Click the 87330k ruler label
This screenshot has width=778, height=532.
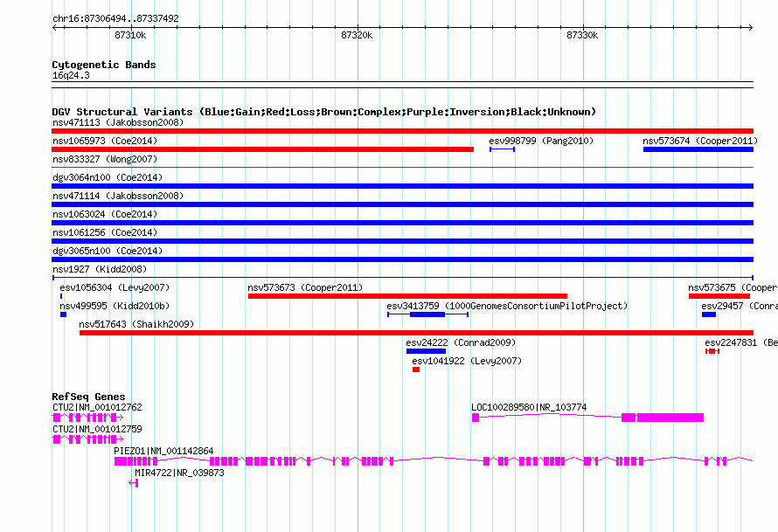coord(582,35)
